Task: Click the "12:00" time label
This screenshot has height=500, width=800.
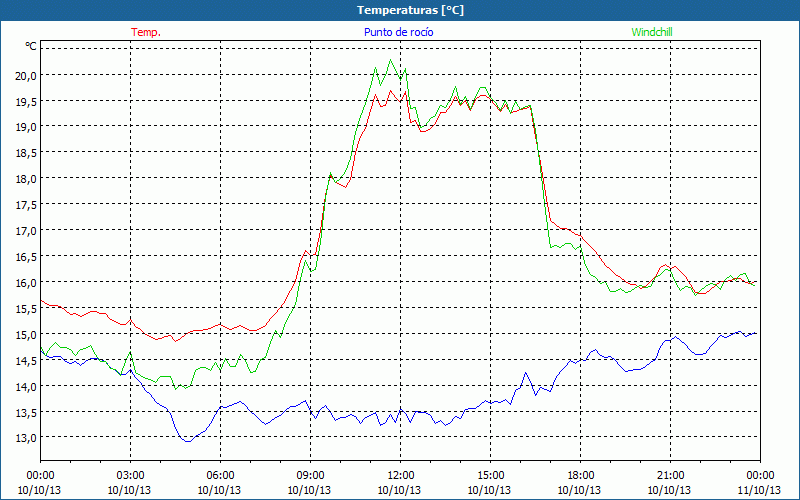Action: click(x=401, y=476)
